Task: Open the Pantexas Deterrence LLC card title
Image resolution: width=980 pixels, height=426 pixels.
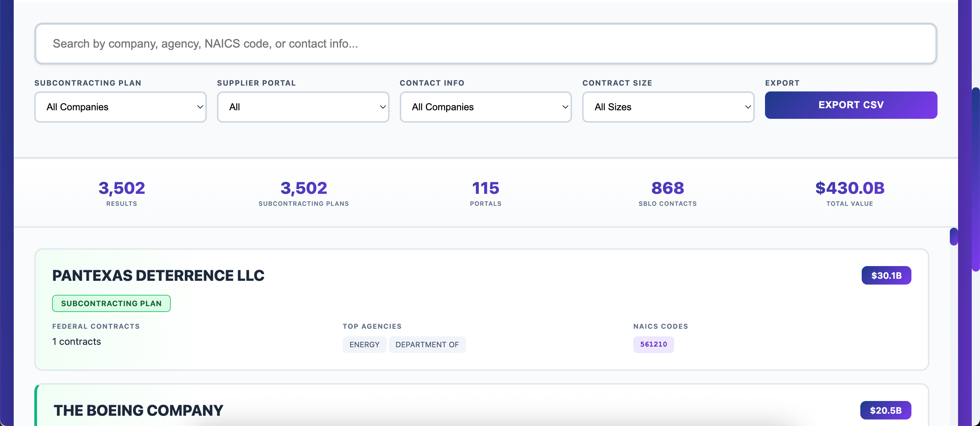Action: point(158,276)
